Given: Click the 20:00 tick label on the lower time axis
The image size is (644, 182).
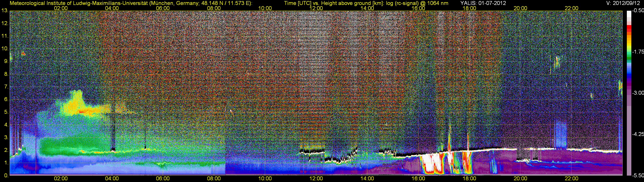Looking at the screenshot, I should 521,179.
